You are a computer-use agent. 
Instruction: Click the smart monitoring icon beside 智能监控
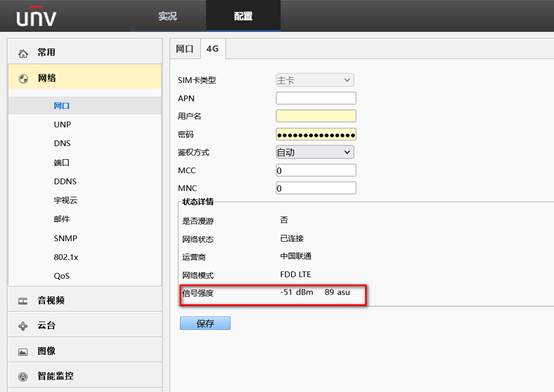[x=23, y=377]
